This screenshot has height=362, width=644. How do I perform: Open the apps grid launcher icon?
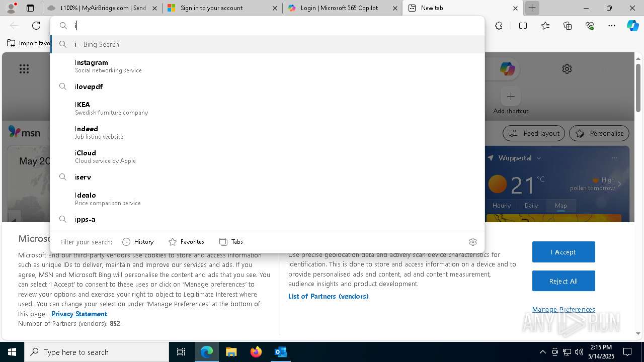pos(24,69)
